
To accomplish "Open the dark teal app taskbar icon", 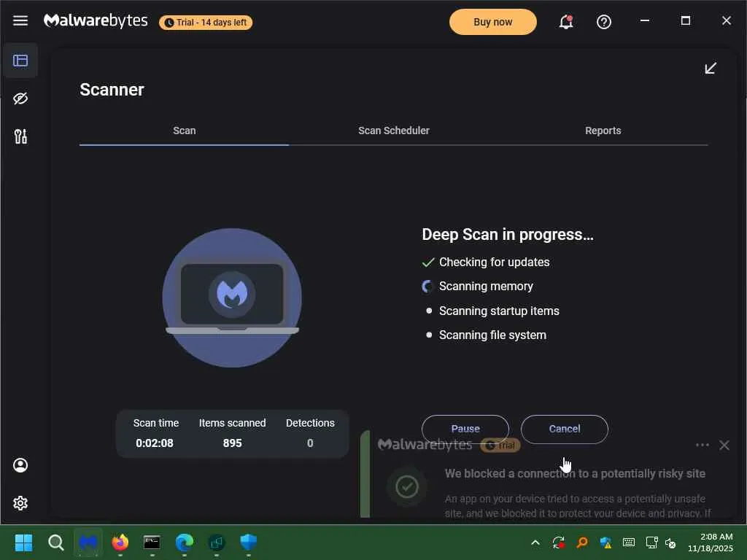I will (216, 542).
